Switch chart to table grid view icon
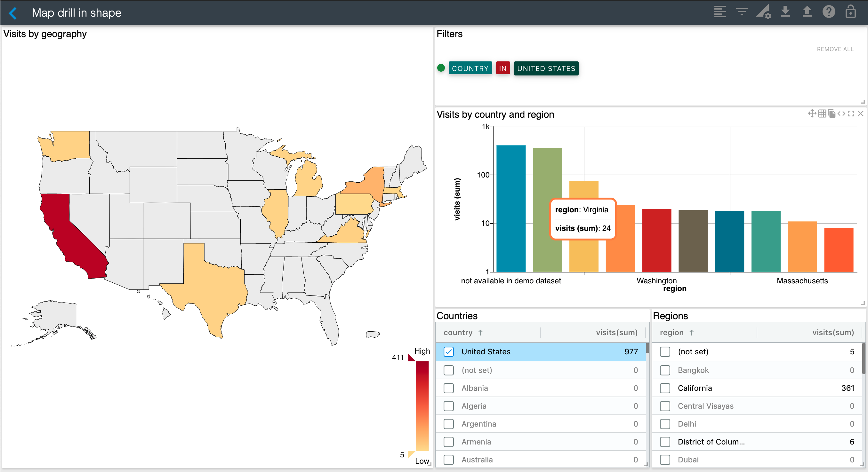Screen dimensions: 868x472 [x=822, y=114]
